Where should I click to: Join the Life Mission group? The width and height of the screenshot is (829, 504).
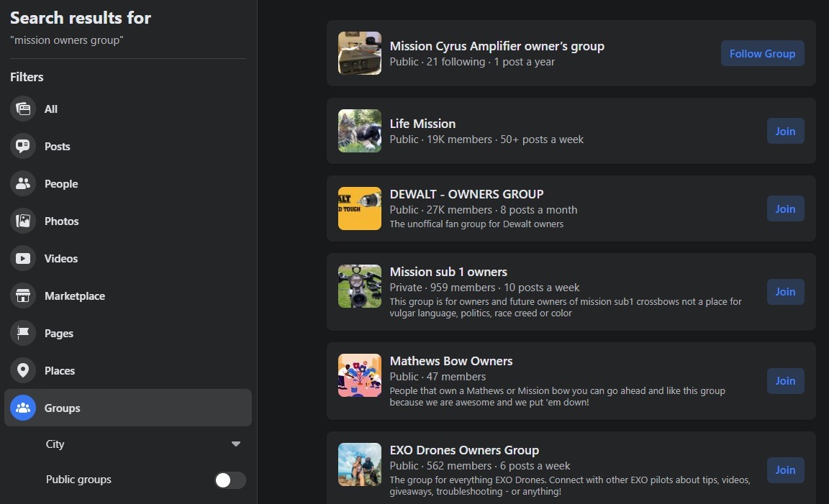pyautogui.click(x=785, y=131)
